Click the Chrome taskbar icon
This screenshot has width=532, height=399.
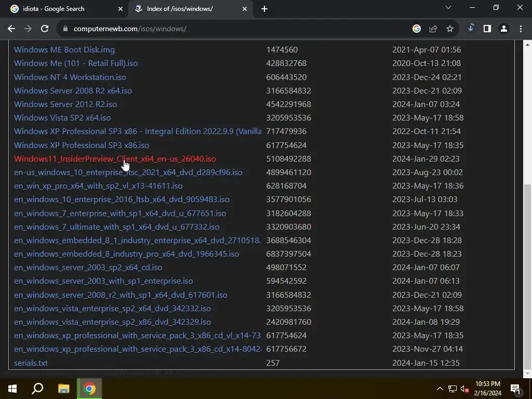(x=89, y=389)
